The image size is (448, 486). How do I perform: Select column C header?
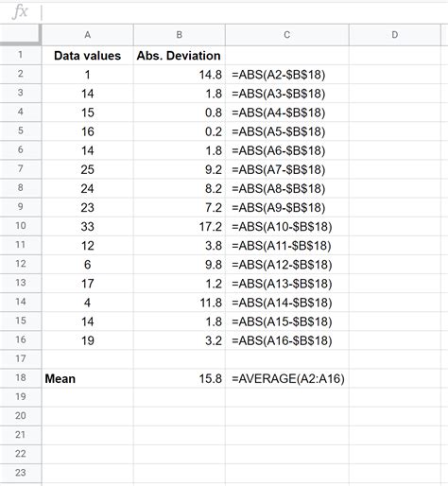click(x=287, y=35)
